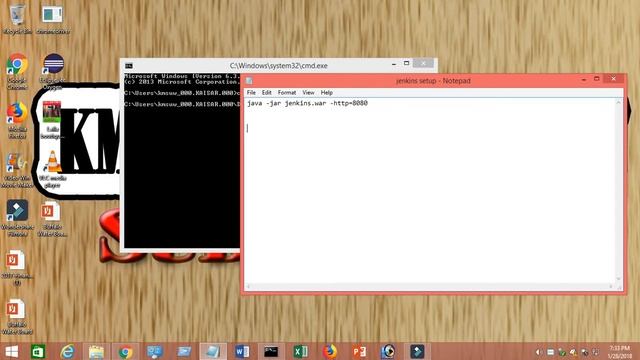Screen dimensions: 640x360
Task: Open the taskbar icon left of Notepad
Action: tap(184, 351)
